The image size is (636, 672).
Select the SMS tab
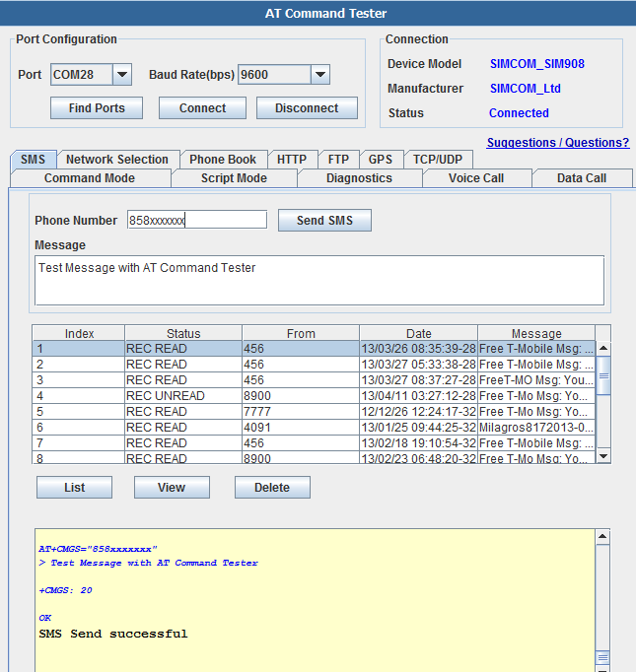(33, 160)
